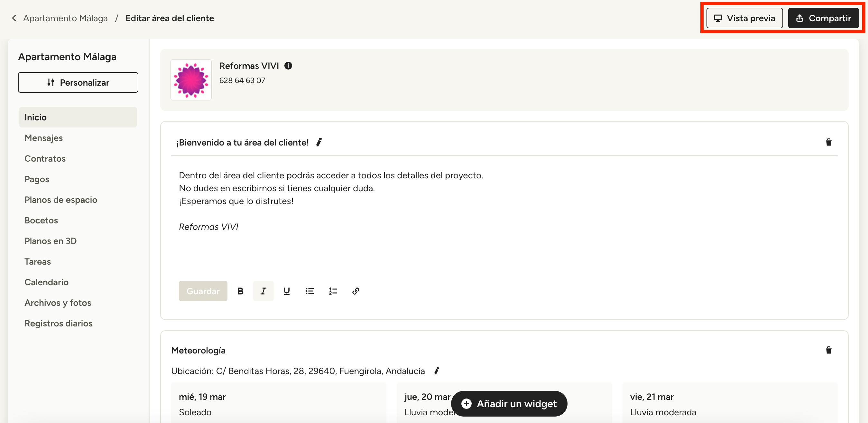Click the bold formatting icon
The height and width of the screenshot is (423, 868).
pyautogui.click(x=240, y=291)
